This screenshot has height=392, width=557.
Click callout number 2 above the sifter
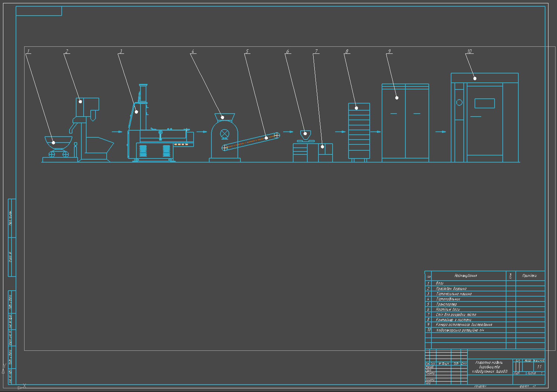pyautogui.click(x=67, y=52)
